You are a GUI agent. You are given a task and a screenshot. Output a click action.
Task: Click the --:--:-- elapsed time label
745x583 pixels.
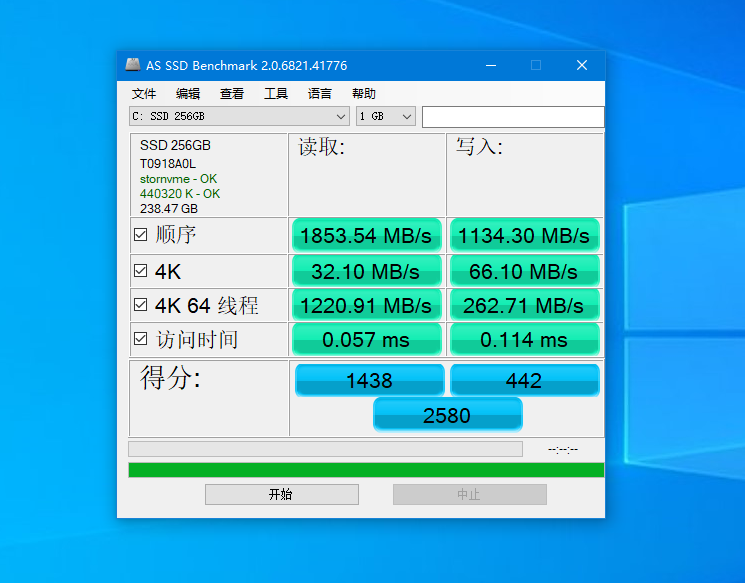(x=563, y=449)
